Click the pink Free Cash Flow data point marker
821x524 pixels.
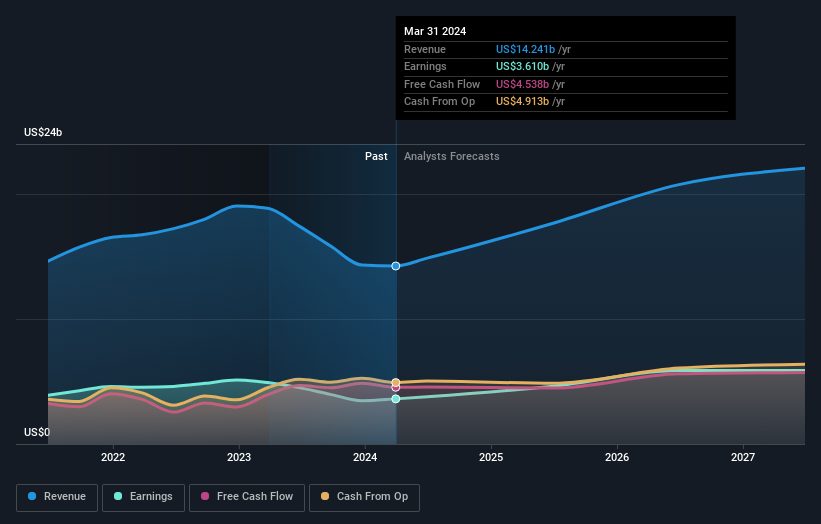click(x=396, y=388)
